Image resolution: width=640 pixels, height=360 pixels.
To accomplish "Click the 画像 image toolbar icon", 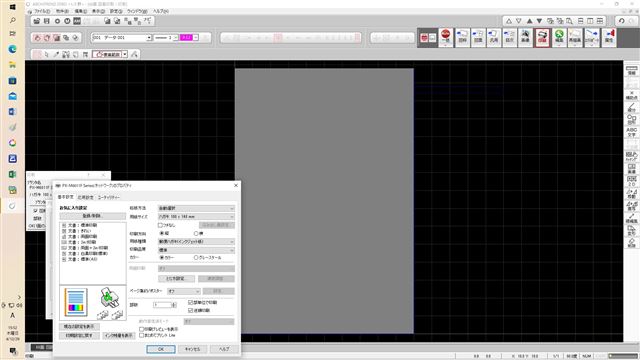I will pos(525,37).
